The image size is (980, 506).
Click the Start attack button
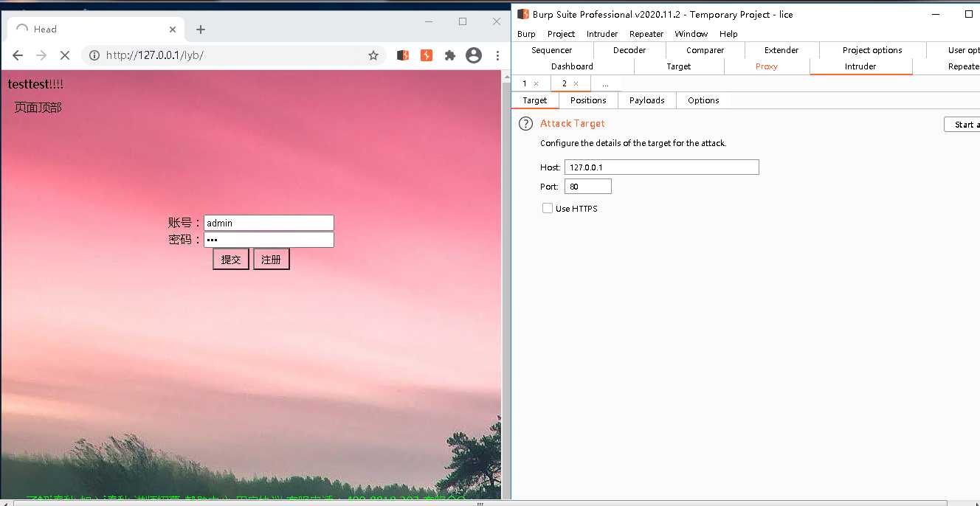(962, 125)
